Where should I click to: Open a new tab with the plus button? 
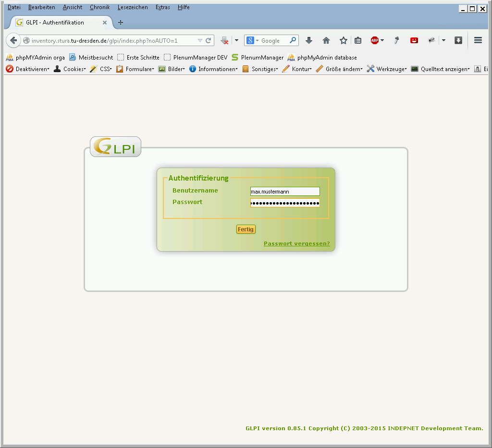click(x=121, y=23)
